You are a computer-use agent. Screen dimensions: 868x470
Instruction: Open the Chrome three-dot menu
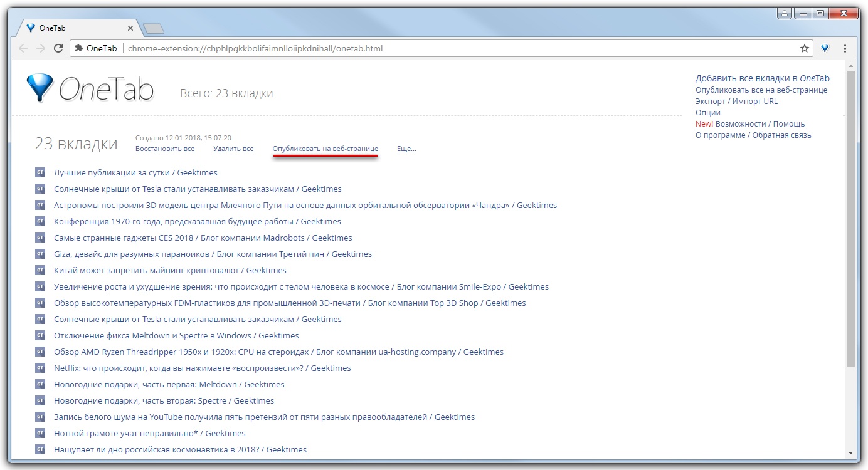click(845, 48)
